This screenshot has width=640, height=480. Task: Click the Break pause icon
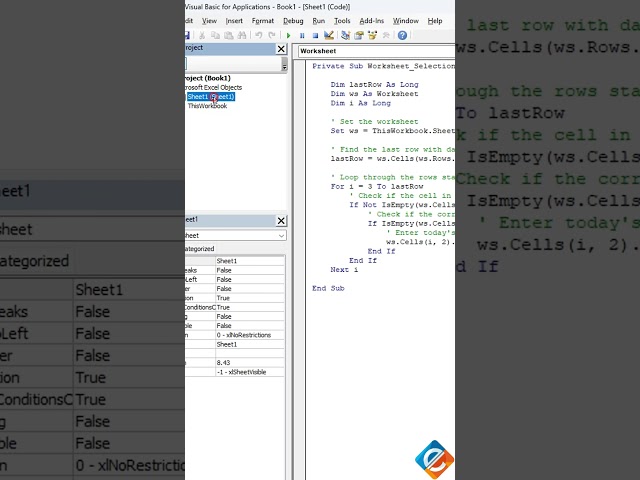pyautogui.click(x=302, y=36)
